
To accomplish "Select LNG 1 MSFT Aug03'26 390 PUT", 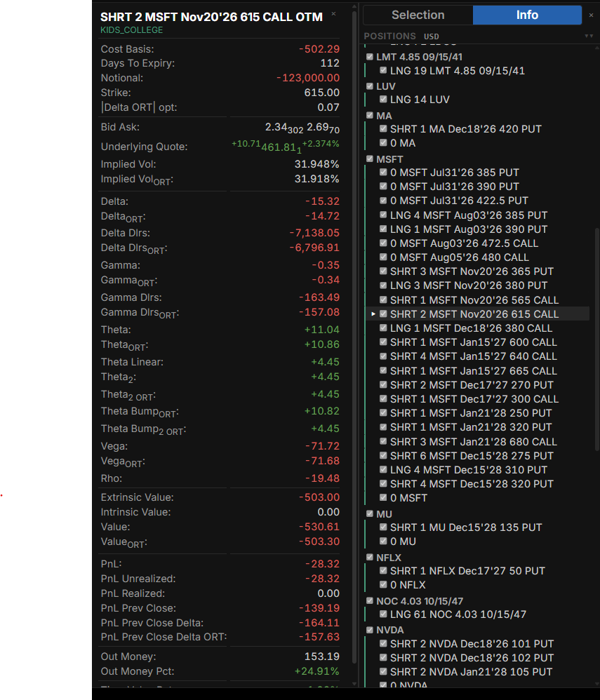I will coord(469,229).
